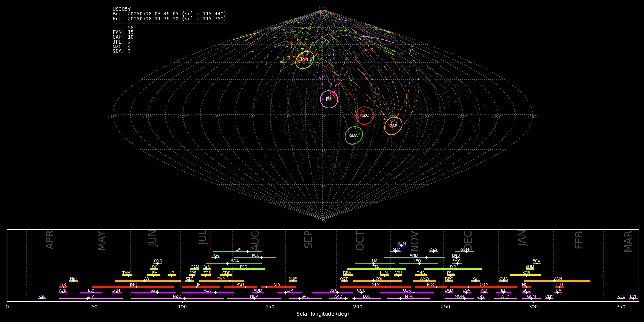This screenshot has width=644, height=322.
Task: Click the FEB month label
Action: pos(579,240)
